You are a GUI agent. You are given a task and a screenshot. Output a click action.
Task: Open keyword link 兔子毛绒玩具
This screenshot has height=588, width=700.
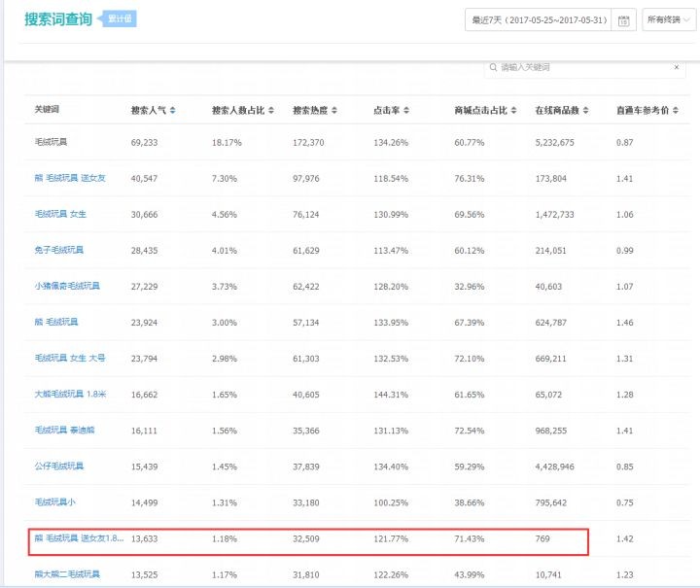pyautogui.click(x=59, y=250)
